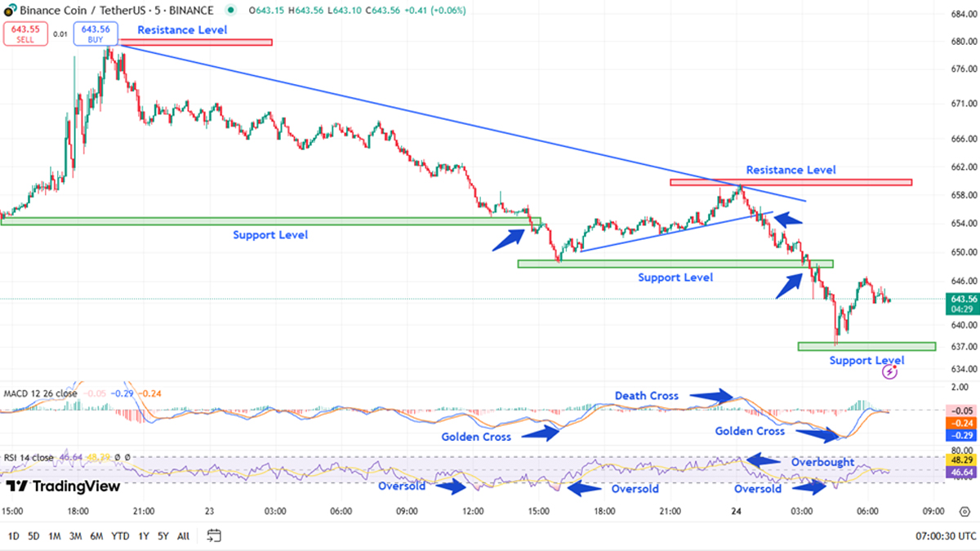Open chart settings gear on time axis
The image size is (980, 551).
click(x=964, y=512)
